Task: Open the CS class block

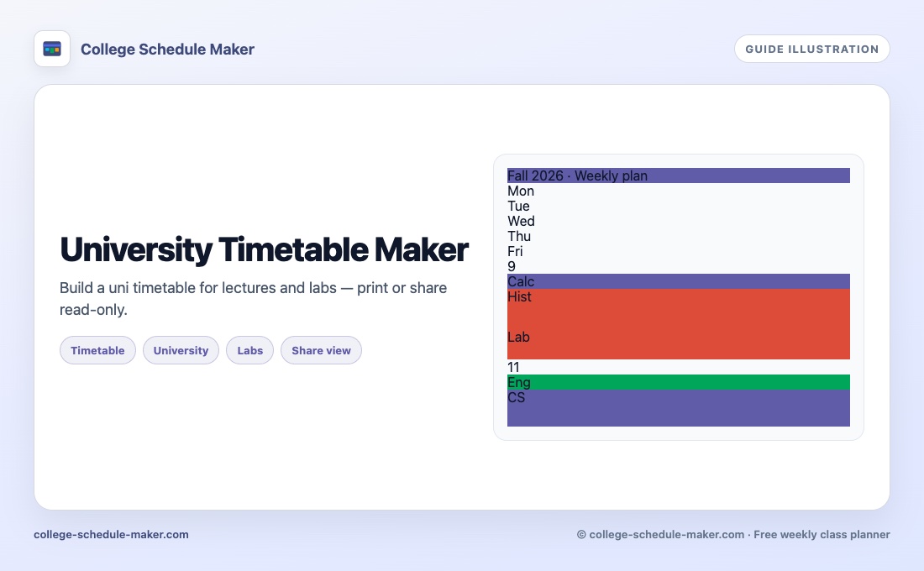Action: tap(678, 408)
